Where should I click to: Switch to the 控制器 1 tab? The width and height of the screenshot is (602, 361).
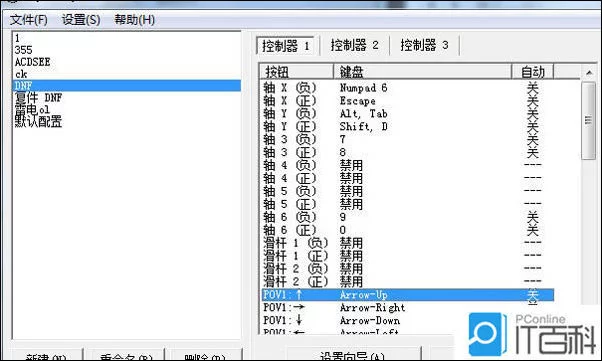[x=286, y=46]
